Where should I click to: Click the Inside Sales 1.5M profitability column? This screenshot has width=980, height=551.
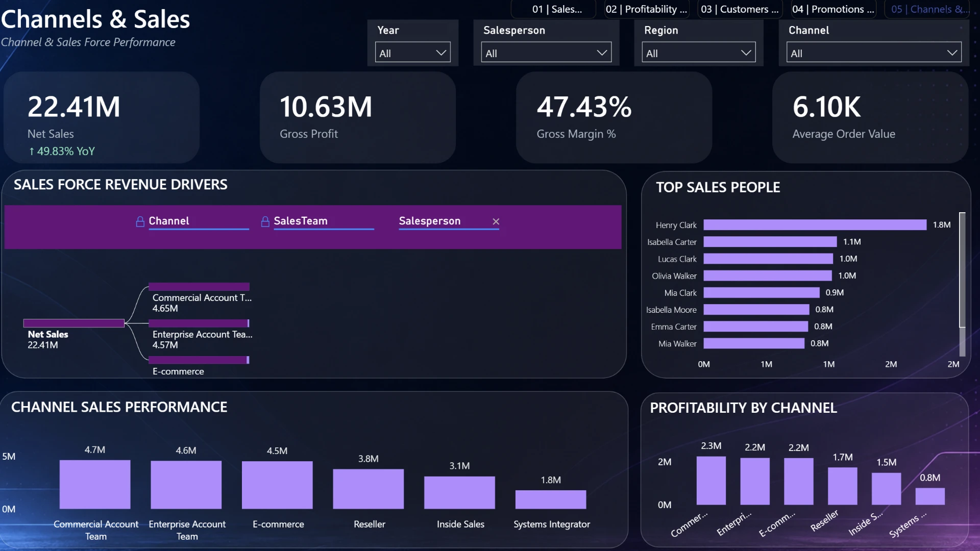[x=887, y=489]
